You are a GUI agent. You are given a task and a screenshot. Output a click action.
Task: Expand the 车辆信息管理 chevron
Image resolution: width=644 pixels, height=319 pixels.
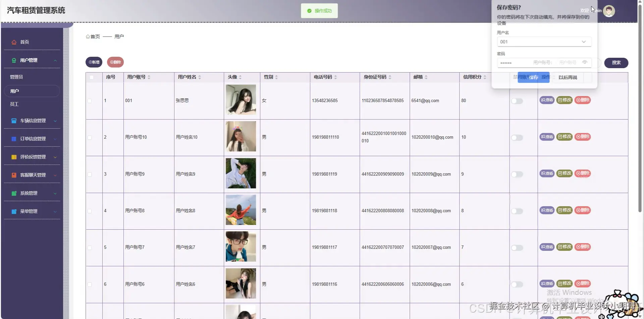click(55, 121)
